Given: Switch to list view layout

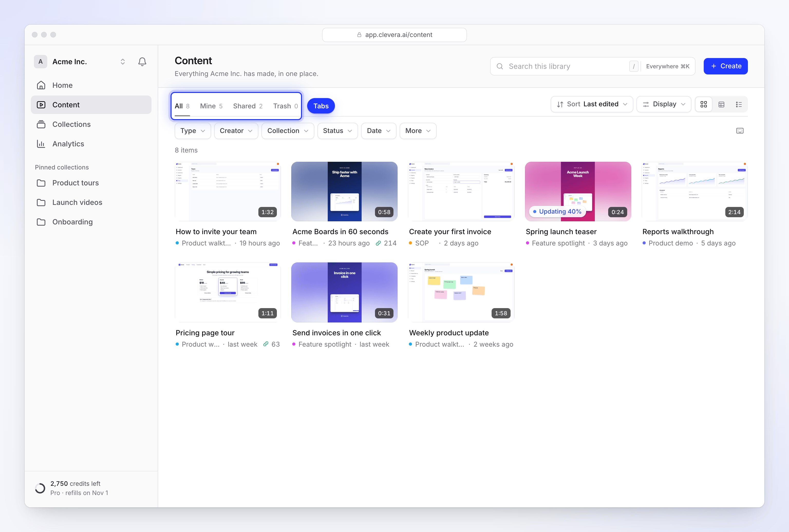Looking at the screenshot, I should pos(739,104).
